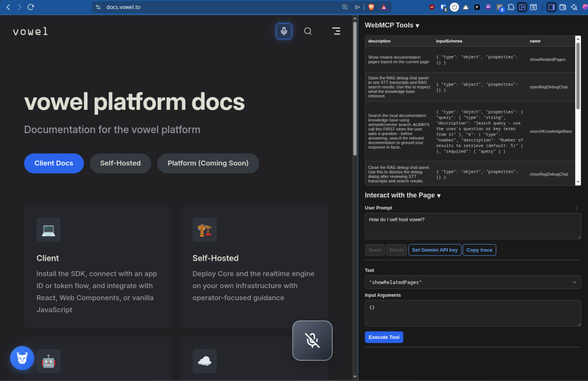Click the inputSchema column header

pyautogui.click(x=449, y=41)
